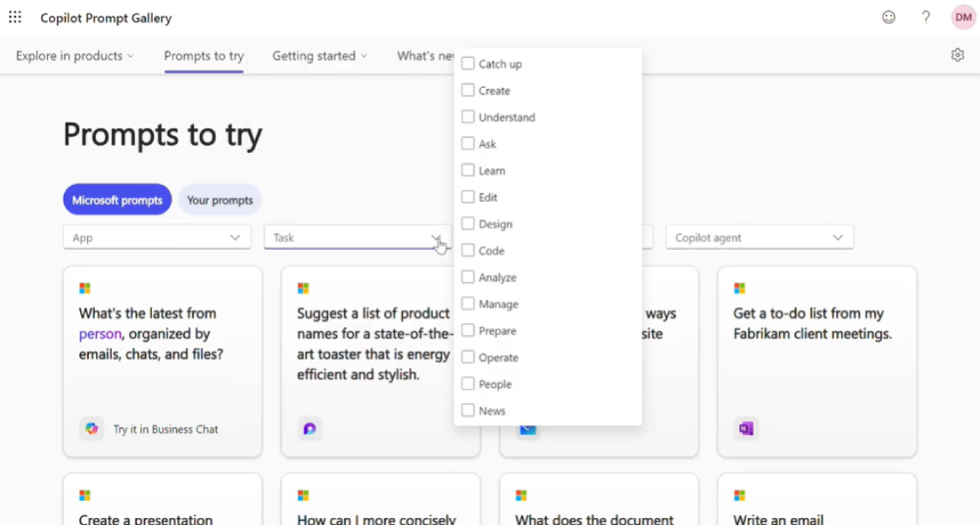Collapse the Task filter dropdown
Image resolution: width=980 pixels, height=525 pixels.
click(x=358, y=237)
